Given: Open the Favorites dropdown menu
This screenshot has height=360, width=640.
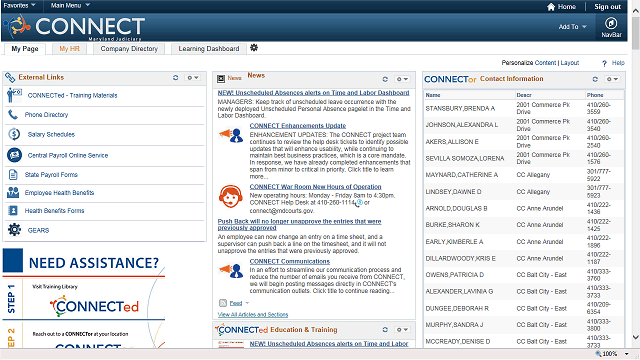Looking at the screenshot, I should pyautogui.click(x=19, y=5).
